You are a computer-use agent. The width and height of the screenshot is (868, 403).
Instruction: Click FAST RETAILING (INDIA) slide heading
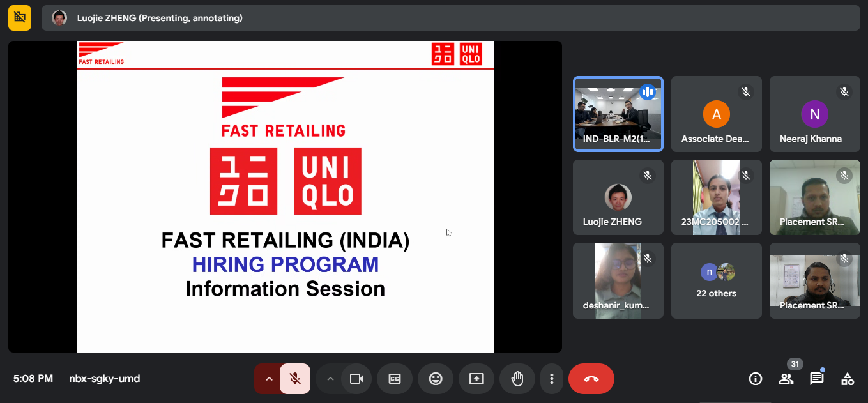point(286,240)
